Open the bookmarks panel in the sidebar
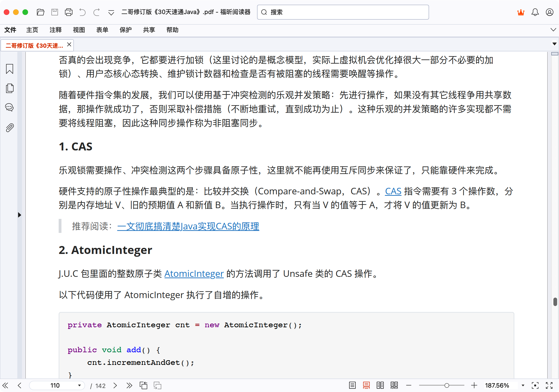Image resolution: width=559 pixels, height=392 pixels. (x=9, y=69)
